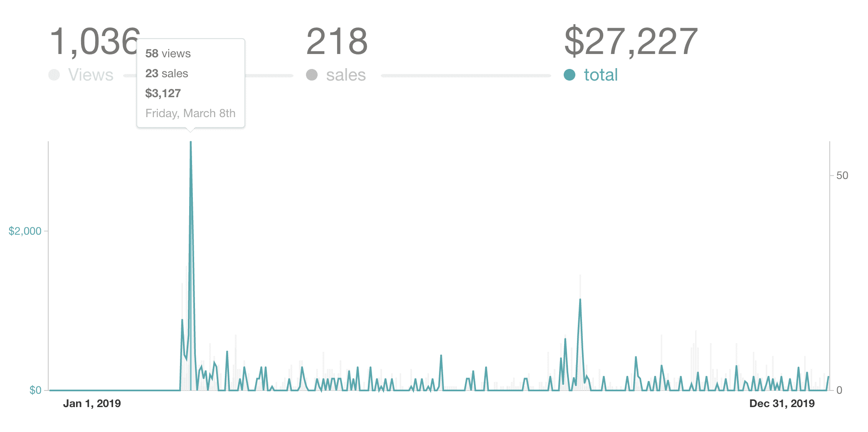Click the $0 y-axis label
Image resolution: width=868 pixels, height=432 pixels.
click(x=35, y=390)
